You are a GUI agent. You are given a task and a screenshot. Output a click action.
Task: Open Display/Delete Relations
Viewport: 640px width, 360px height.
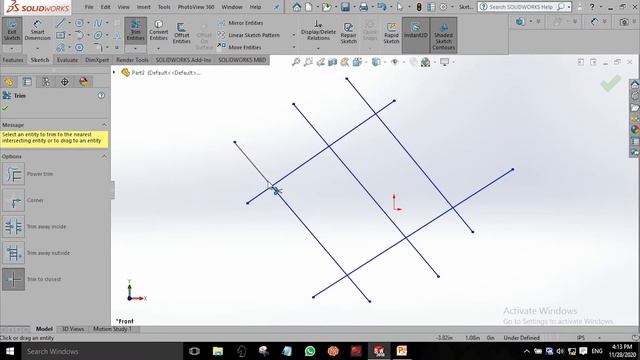(x=318, y=30)
